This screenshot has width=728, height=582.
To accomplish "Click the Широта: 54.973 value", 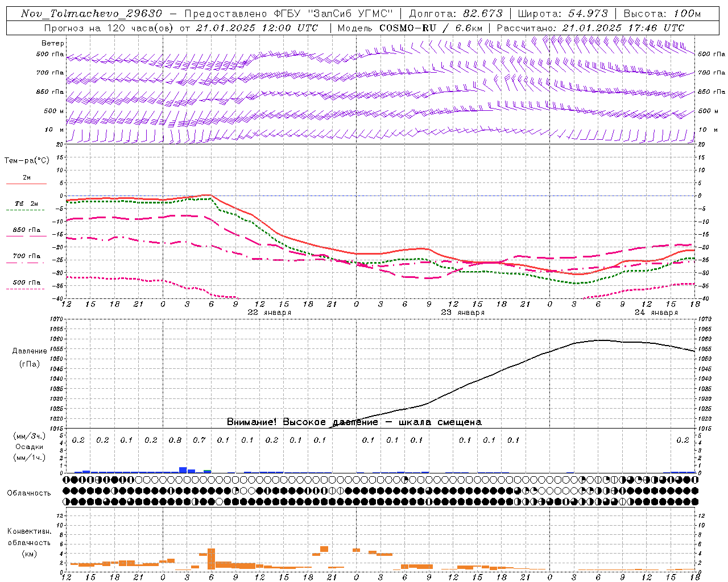I will coord(562,14).
